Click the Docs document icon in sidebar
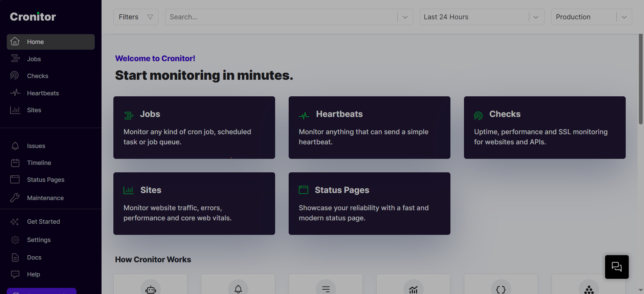Screen dimensions: 644x294 (x=15, y=258)
